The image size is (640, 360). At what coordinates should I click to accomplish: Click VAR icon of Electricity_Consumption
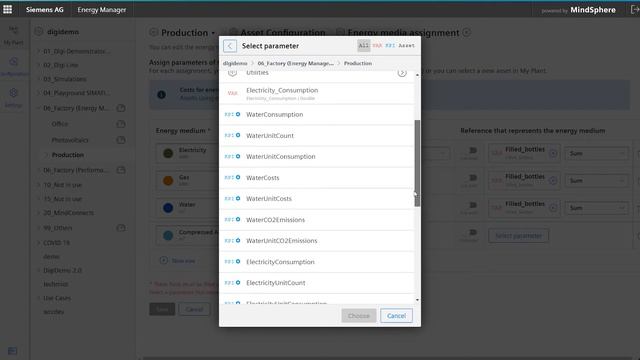click(232, 93)
